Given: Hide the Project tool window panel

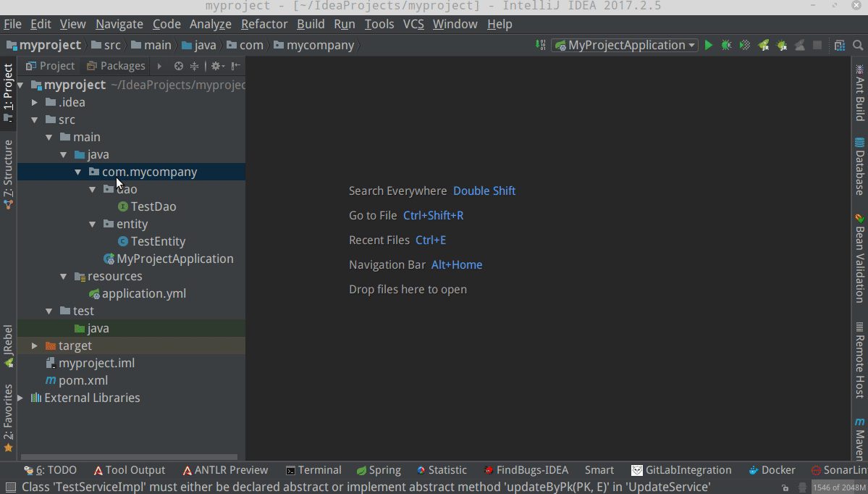Looking at the screenshot, I should 236,66.
